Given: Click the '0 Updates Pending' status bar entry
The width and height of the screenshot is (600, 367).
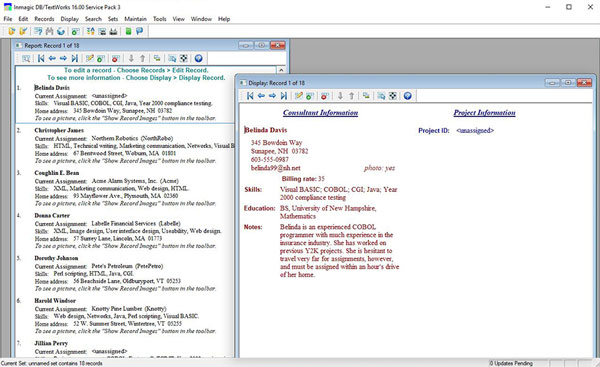Looking at the screenshot, I should 511,363.
